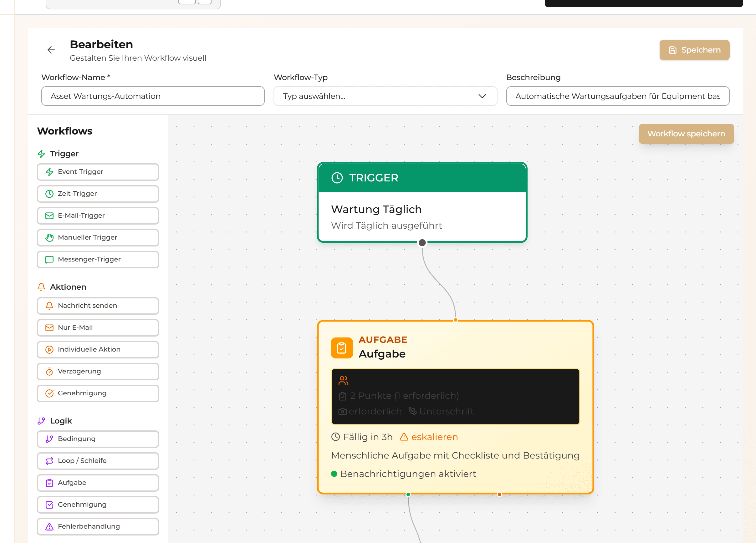Image resolution: width=756 pixels, height=543 pixels.
Task: Select the Genehmigung action icon
Action: (x=50, y=393)
